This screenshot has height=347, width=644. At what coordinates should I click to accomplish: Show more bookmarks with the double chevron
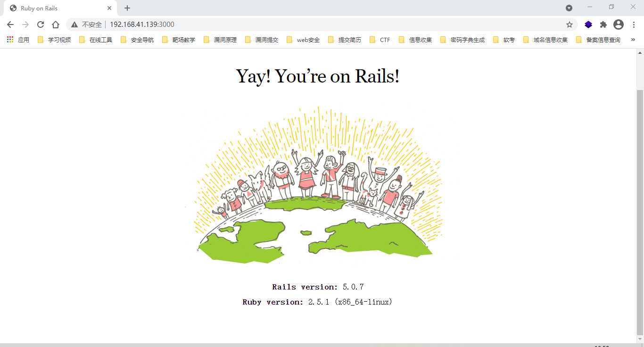click(x=633, y=40)
